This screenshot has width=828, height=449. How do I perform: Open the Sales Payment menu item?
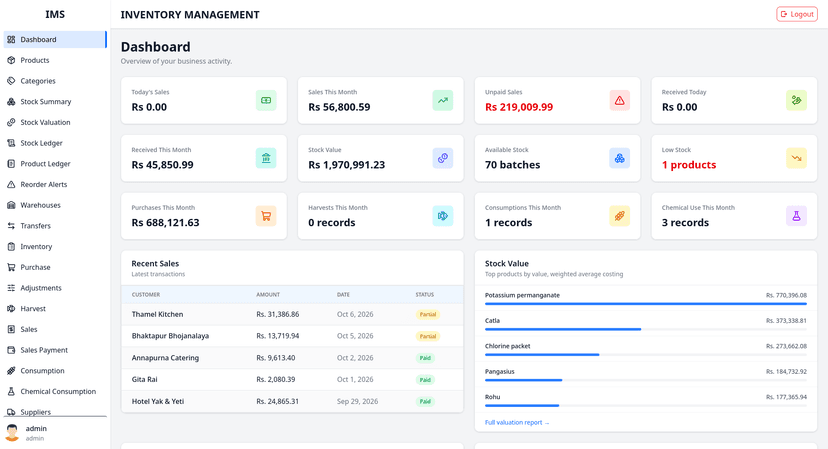click(x=55, y=350)
